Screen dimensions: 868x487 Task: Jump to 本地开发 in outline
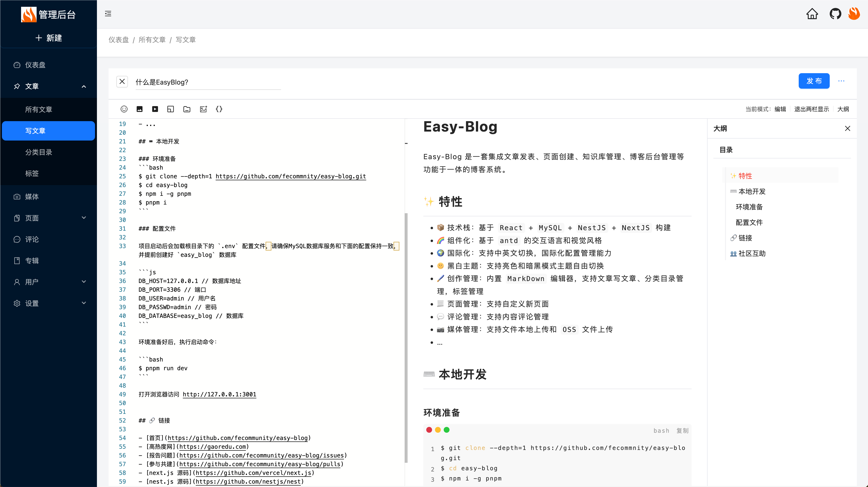pos(748,191)
